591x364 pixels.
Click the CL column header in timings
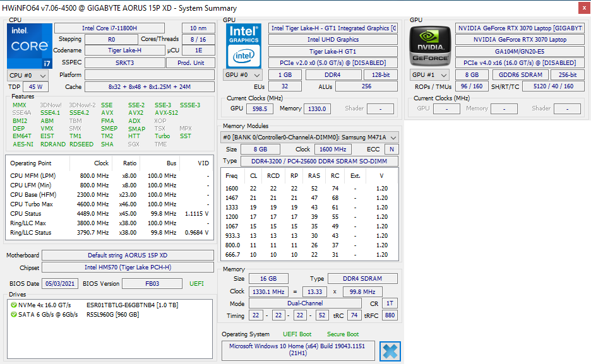253,176
